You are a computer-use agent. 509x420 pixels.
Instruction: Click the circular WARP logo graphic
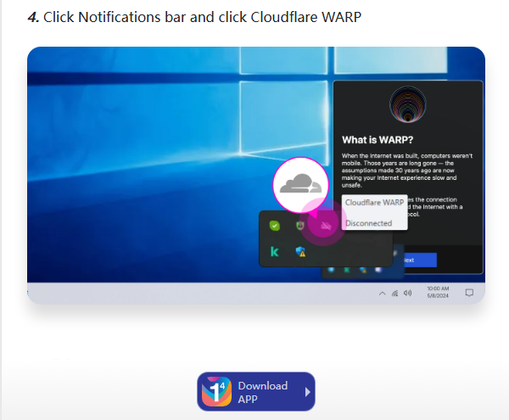coord(408,104)
